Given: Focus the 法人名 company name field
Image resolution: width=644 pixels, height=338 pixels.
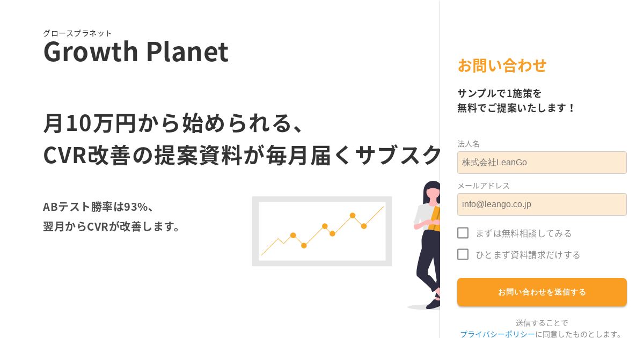Looking at the screenshot, I should [542, 163].
